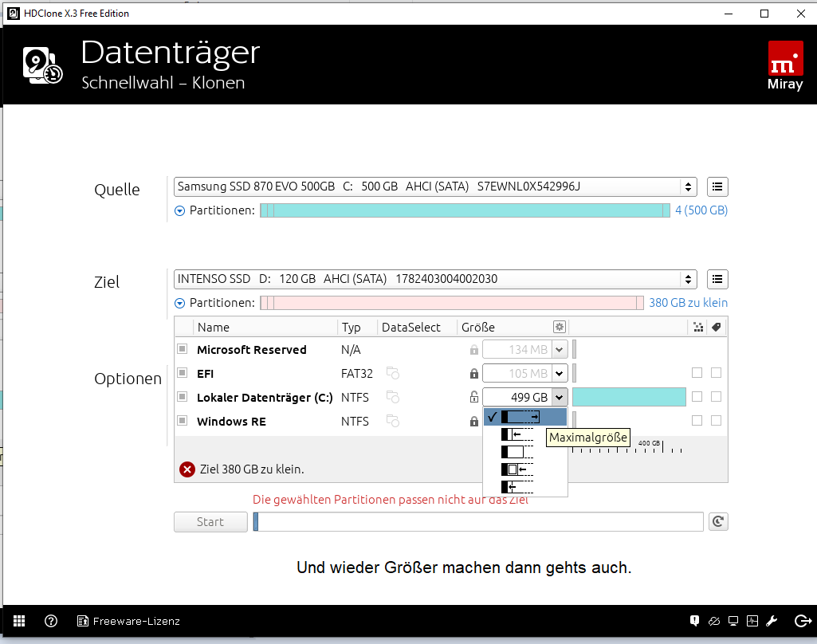Toggle the Microsoft Reserved partition checkbox
Image resolution: width=817 pixels, height=644 pixels.
click(182, 348)
